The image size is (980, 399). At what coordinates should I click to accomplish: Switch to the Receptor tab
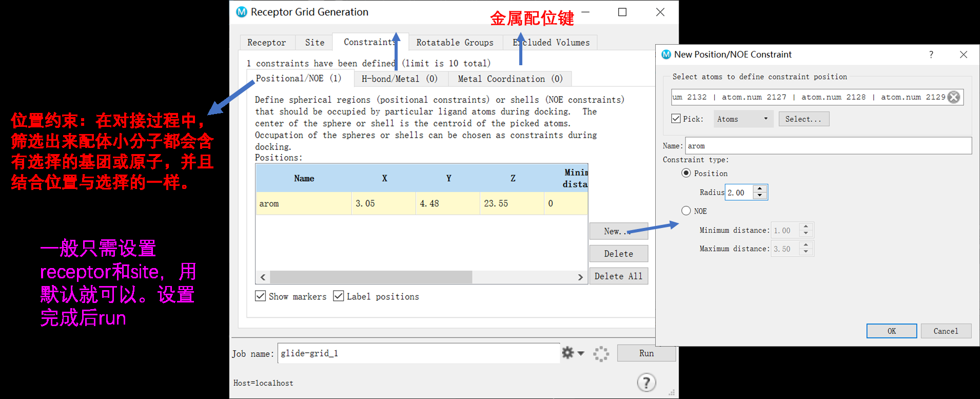pyautogui.click(x=267, y=42)
